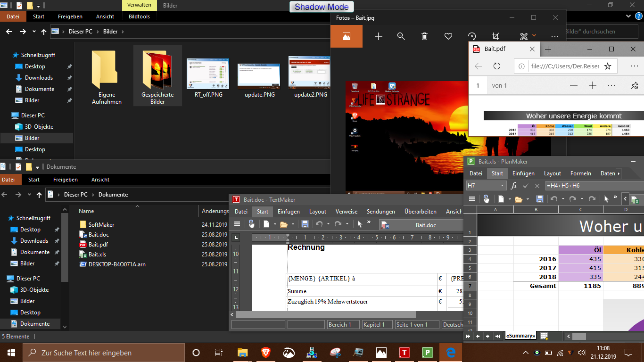
Task: Click the update.PNG thumbnail in Bilder
Action: 260,76
